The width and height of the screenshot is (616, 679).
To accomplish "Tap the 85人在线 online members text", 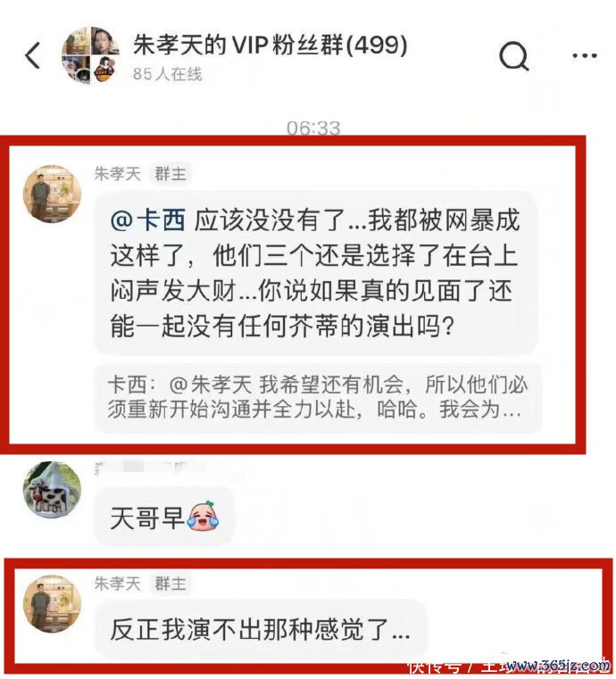I will [x=168, y=74].
